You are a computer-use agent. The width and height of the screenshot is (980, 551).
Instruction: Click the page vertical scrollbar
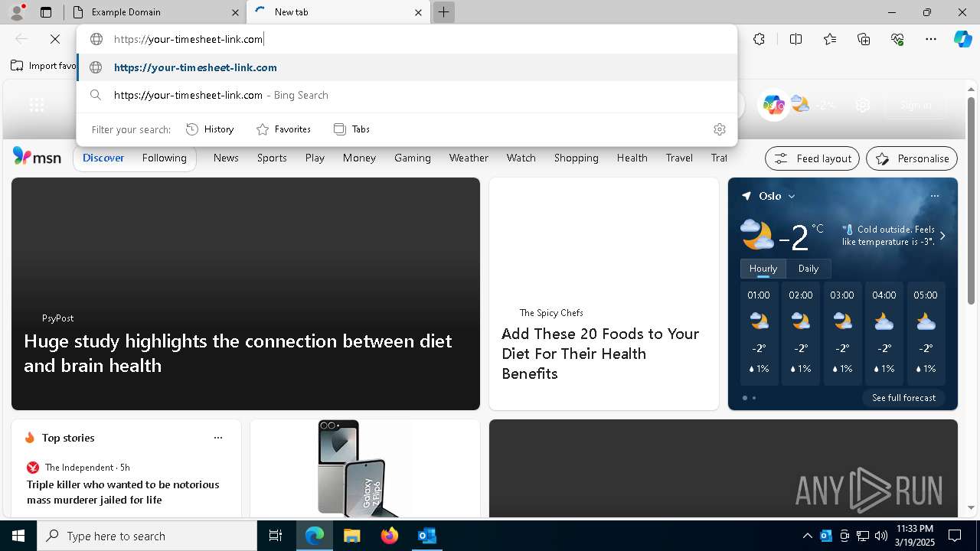click(x=972, y=199)
